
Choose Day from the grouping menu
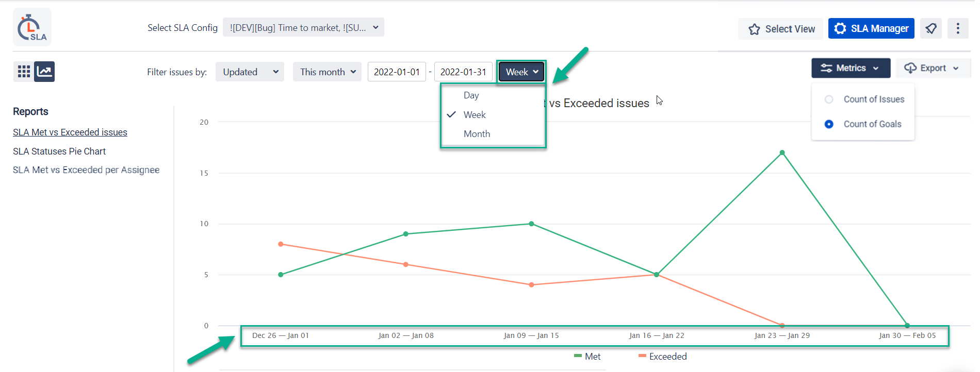click(471, 95)
